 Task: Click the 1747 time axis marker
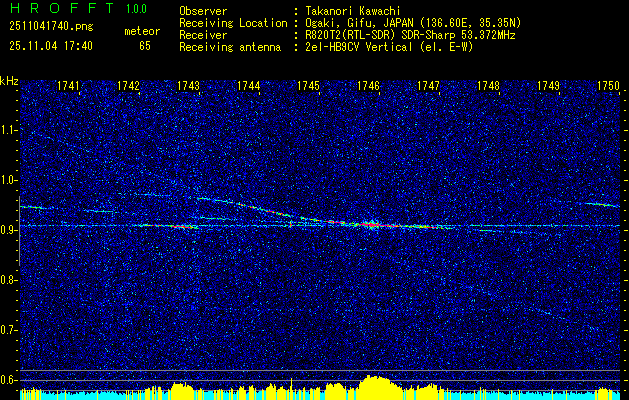click(x=428, y=85)
